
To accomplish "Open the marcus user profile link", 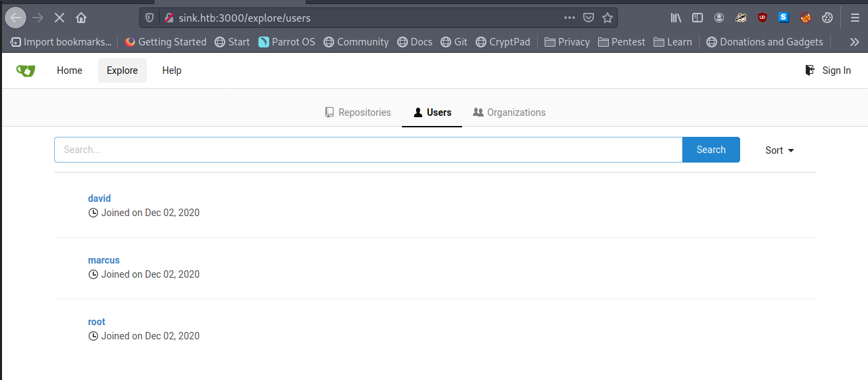I will (x=104, y=260).
